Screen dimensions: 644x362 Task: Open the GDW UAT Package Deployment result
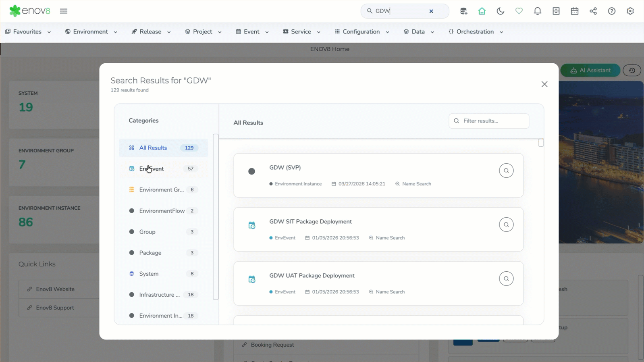312,276
